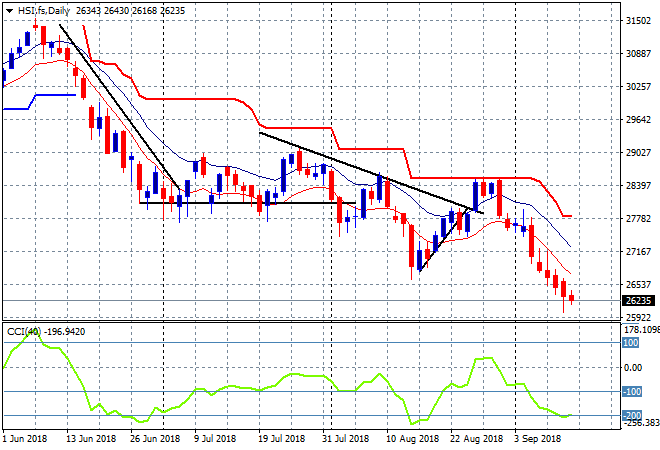
Task: Click the 26537 price axis label
Action: [638, 285]
